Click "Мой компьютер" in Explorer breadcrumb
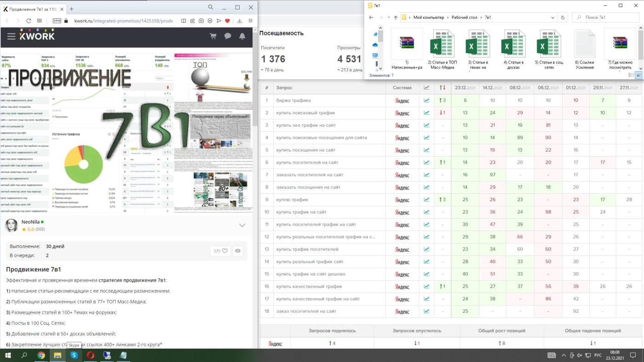Image resolution: width=644 pixels, height=362 pixels. click(x=429, y=17)
